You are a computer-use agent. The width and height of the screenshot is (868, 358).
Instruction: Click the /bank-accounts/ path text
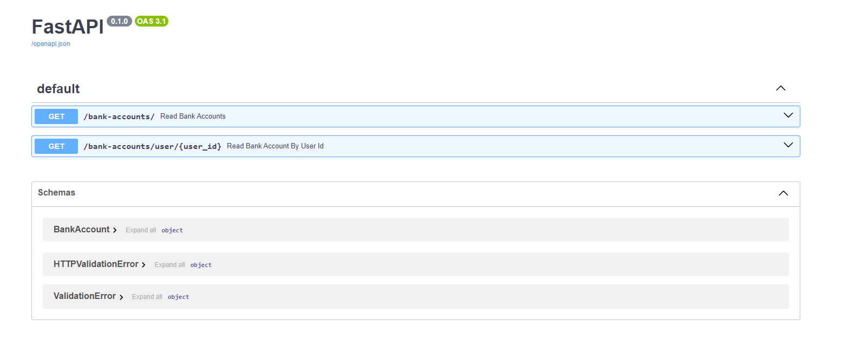click(119, 116)
